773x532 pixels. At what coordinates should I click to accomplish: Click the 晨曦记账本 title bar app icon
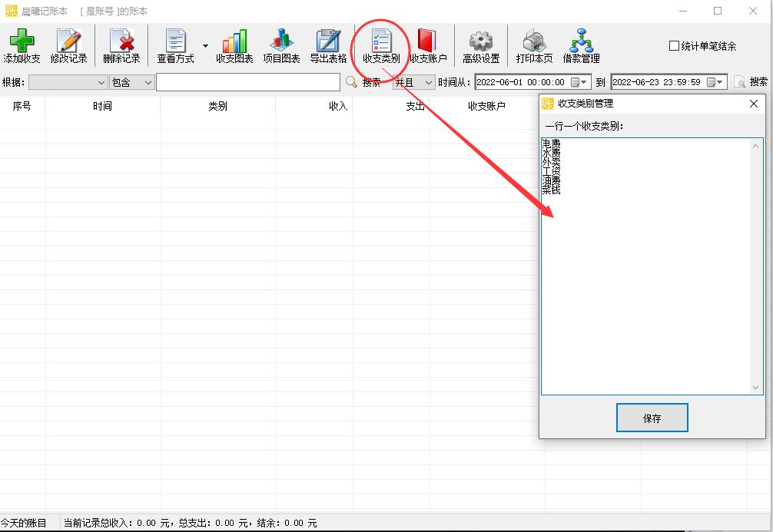11,11
